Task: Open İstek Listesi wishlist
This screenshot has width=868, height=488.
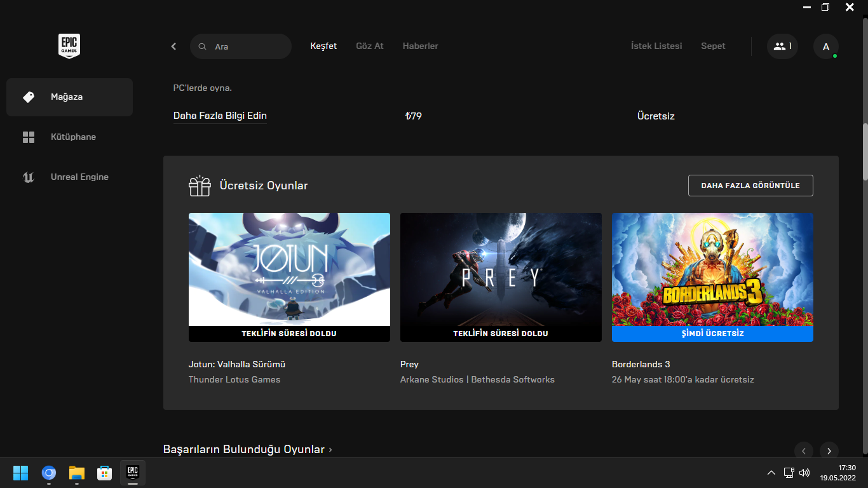Action: pos(656,46)
